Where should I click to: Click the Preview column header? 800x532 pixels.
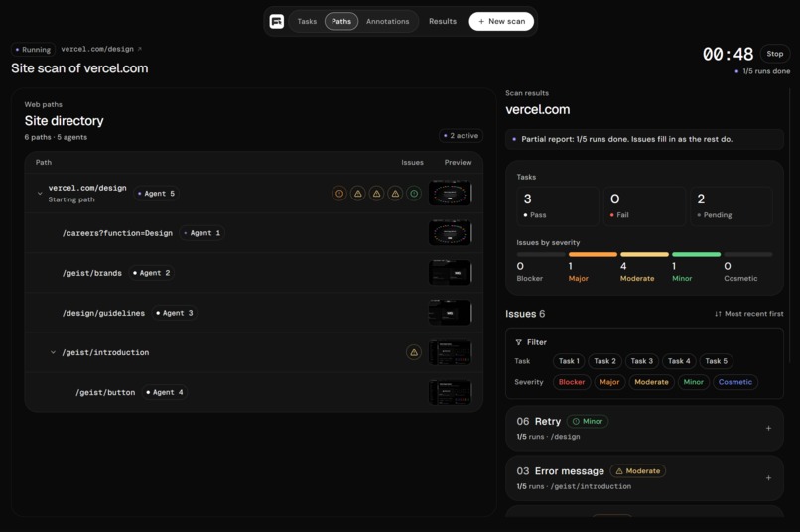pyautogui.click(x=458, y=162)
